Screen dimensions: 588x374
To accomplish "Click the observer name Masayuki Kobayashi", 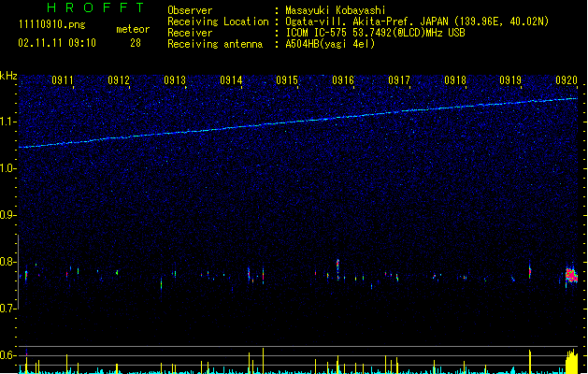I will (x=336, y=10).
